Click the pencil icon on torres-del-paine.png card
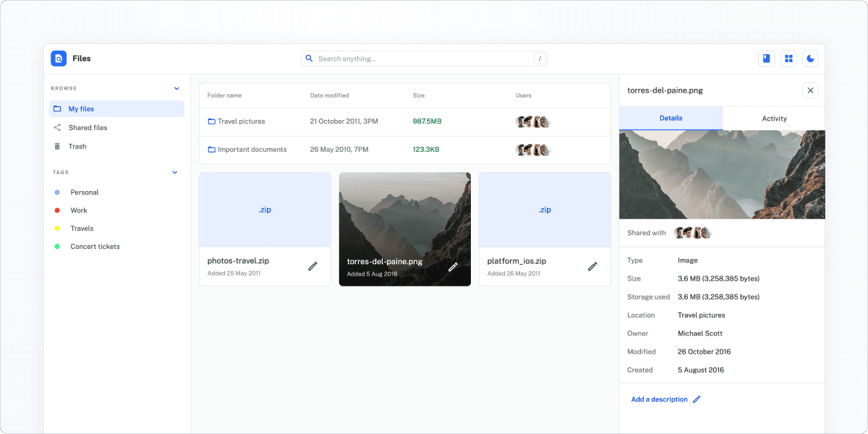Viewport: 868px width, 434px height. [x=454, y=267]
